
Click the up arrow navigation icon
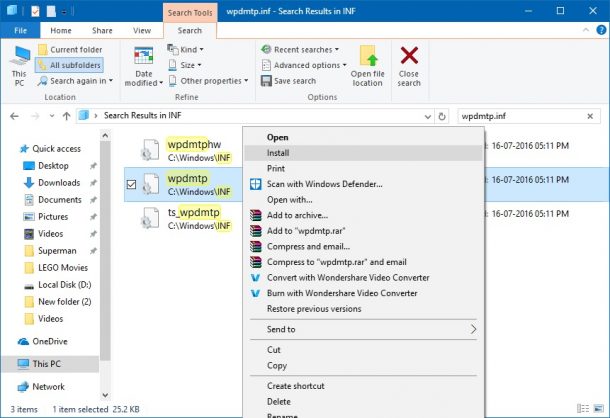[x=66, y=116]
